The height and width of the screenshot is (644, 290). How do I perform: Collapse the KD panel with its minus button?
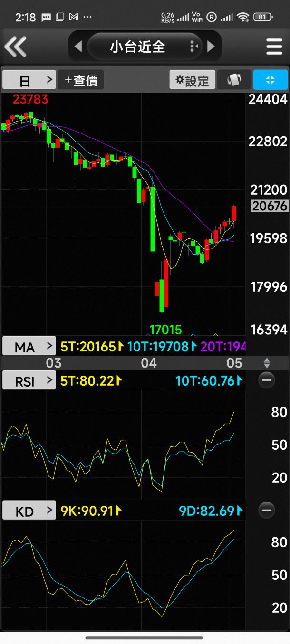pyautogui.click(x=266, y=511)
